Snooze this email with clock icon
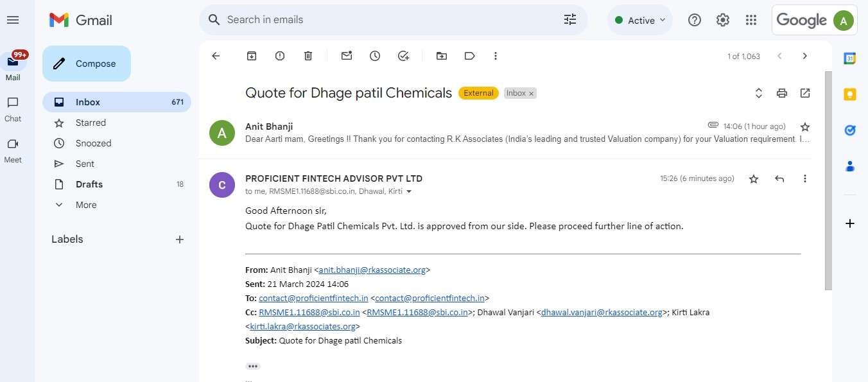 tap(375, 56)
